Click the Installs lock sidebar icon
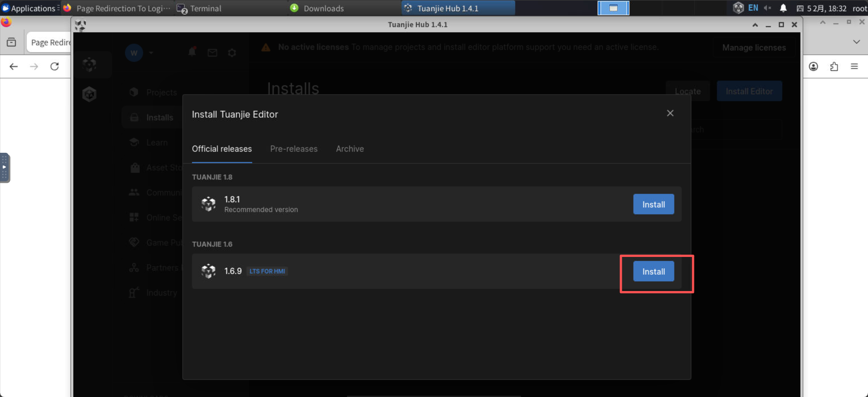Image resolution: width=868 pixels, height=397 pixels. tap(134, 117)
